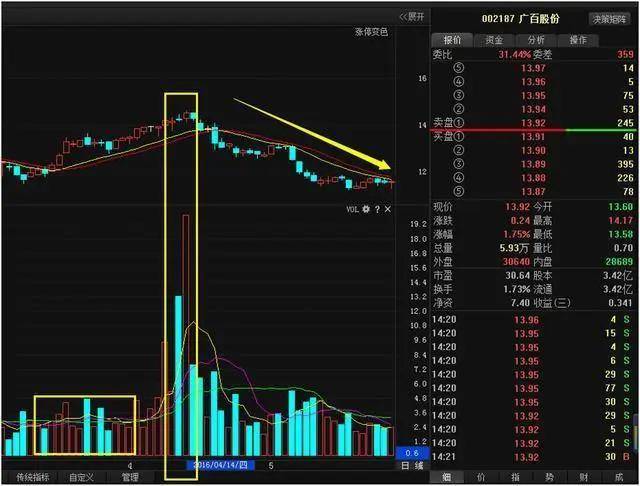640x486 pixels.
Task: Open the 操作 tab
Action: pos(578,40)
